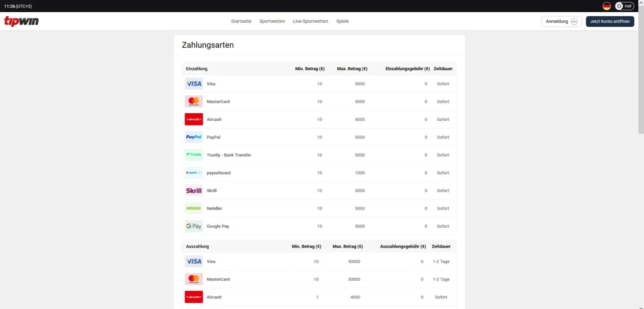Click the Neteller logo
This screenshot has width=644, height=309.
194,209
